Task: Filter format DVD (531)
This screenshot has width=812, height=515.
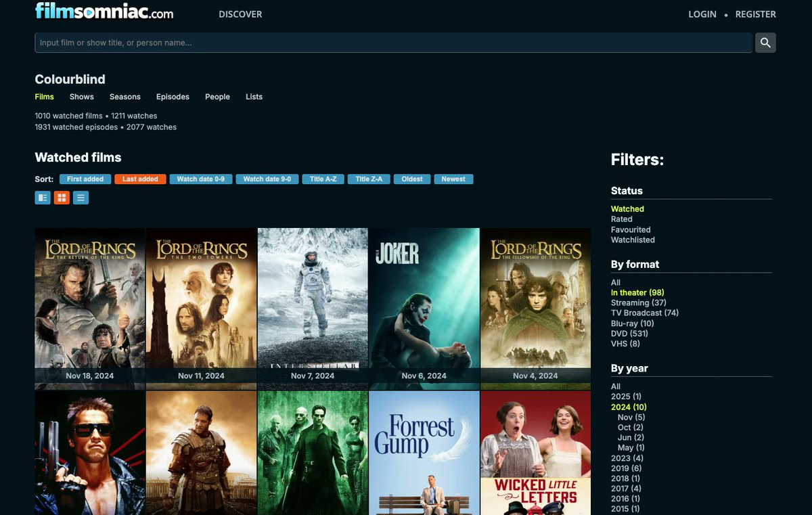Action: coord(629,334)
